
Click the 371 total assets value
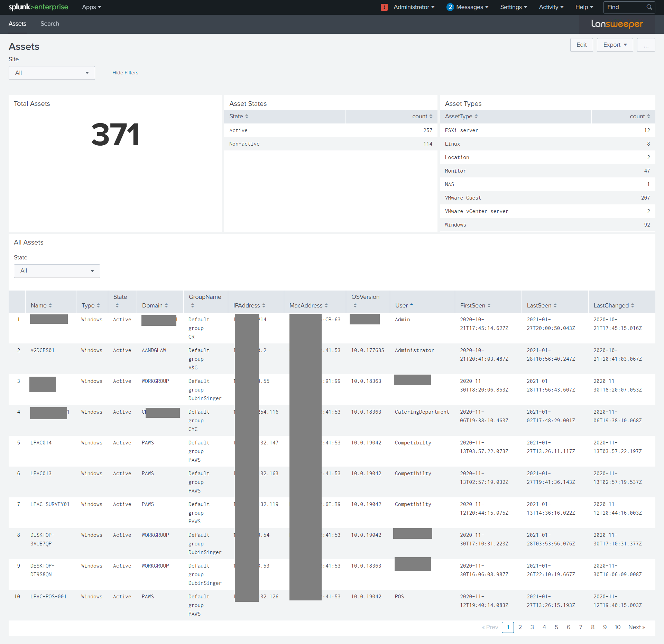pyautogui.click(x=115, y=134)
